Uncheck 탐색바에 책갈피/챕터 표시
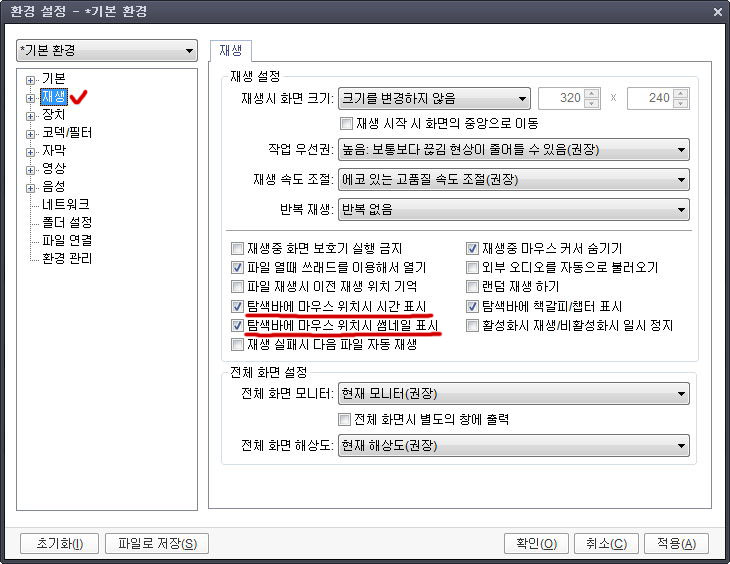The height and width of the screenshot is (564, 730). pyautogui.click(x=472, y=306)
